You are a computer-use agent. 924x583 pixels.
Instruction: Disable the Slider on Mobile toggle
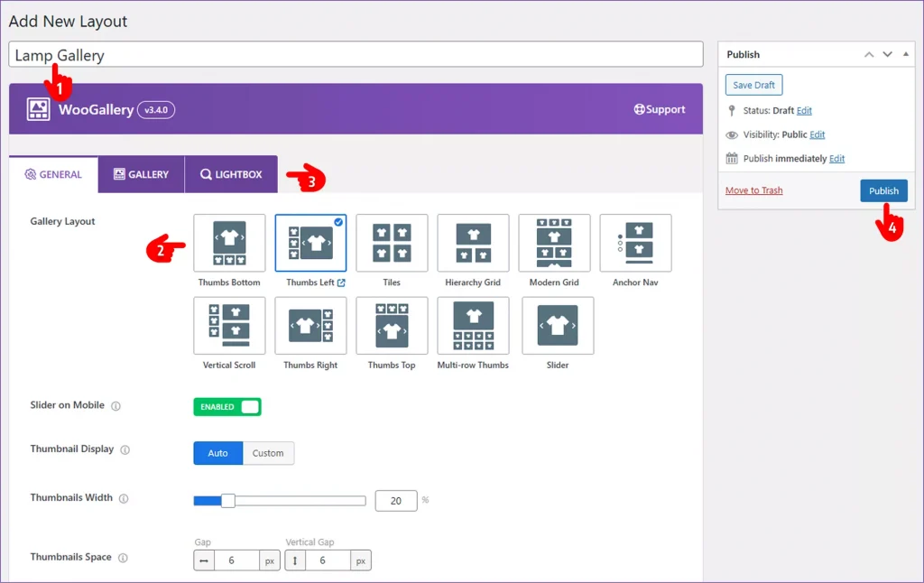pos(226,406)
